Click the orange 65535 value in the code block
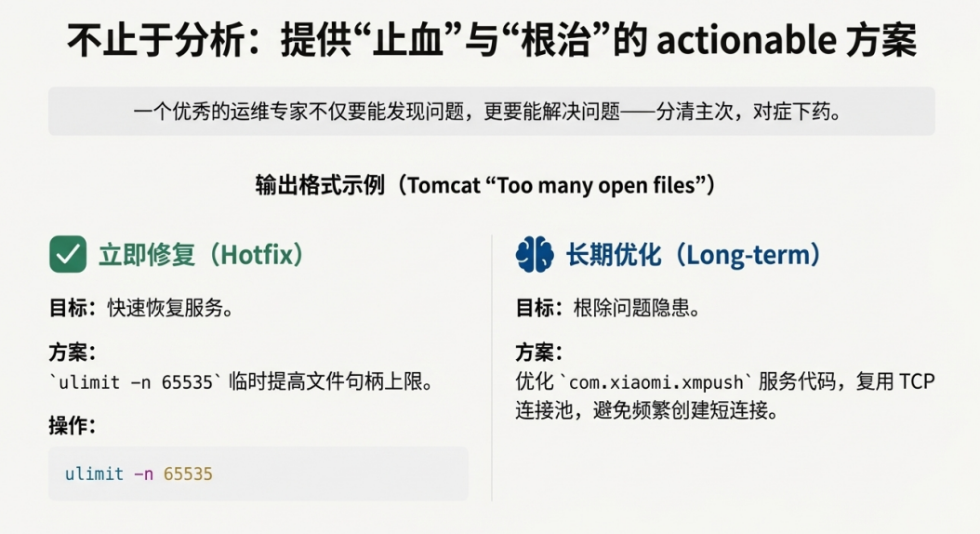The width and height of the screenshot is (980, 534). coord(188,474)
